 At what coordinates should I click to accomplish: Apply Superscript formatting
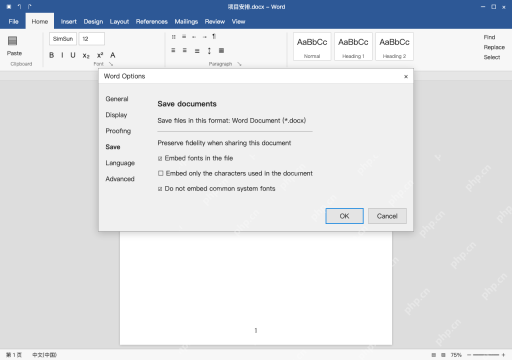[x=100, y=55]
